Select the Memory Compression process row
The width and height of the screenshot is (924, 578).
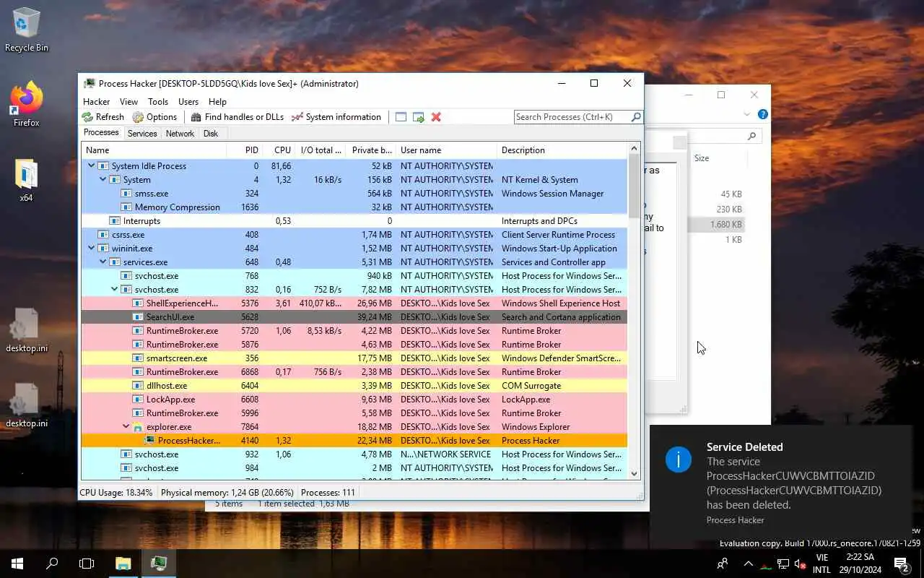pyautogui.click(x=354, y=207)
